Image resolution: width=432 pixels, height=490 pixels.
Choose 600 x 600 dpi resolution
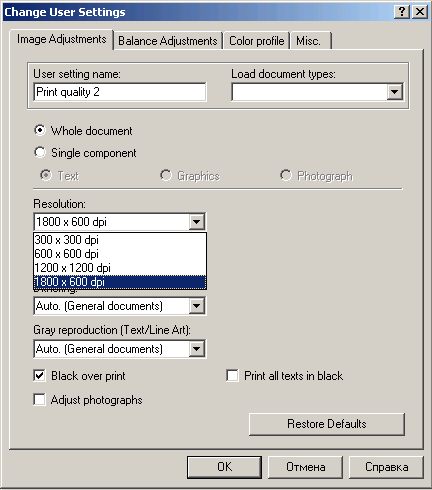tap(120, 254)
